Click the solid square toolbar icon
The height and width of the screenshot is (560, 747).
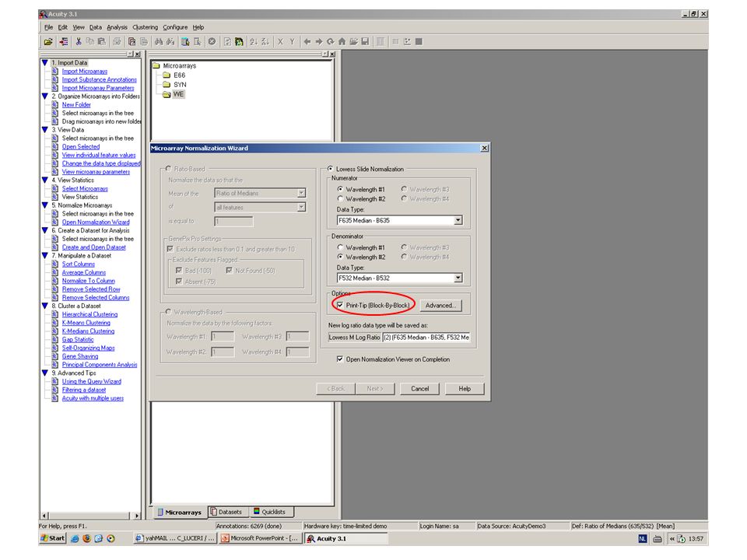click(419, 42)
